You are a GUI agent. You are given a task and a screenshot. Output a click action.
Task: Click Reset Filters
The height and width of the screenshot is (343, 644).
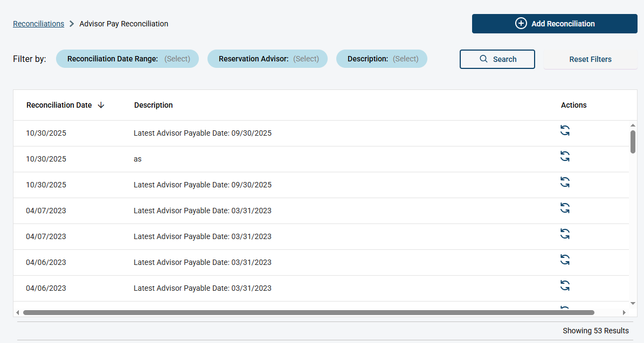pos(590,59)
